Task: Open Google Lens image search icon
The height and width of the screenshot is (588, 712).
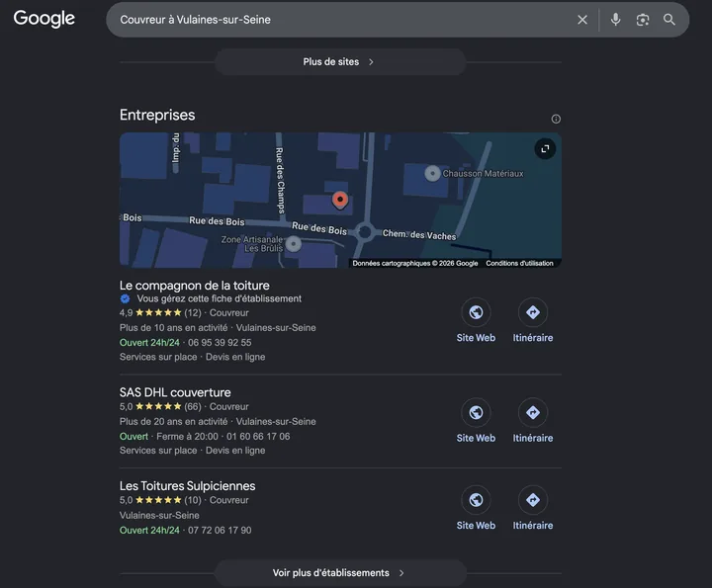Action: point(642,20)
